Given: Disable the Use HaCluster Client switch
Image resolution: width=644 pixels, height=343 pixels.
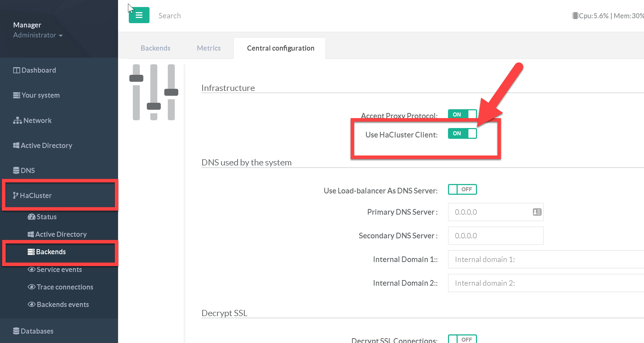Looking at the screenshot, I should [x=462, y=133].
